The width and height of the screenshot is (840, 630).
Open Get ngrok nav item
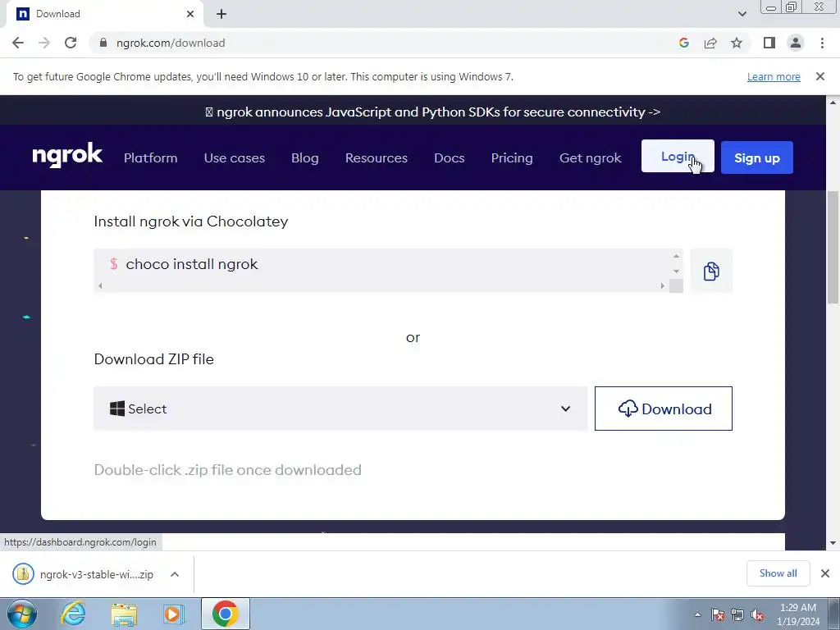(591, 158)
